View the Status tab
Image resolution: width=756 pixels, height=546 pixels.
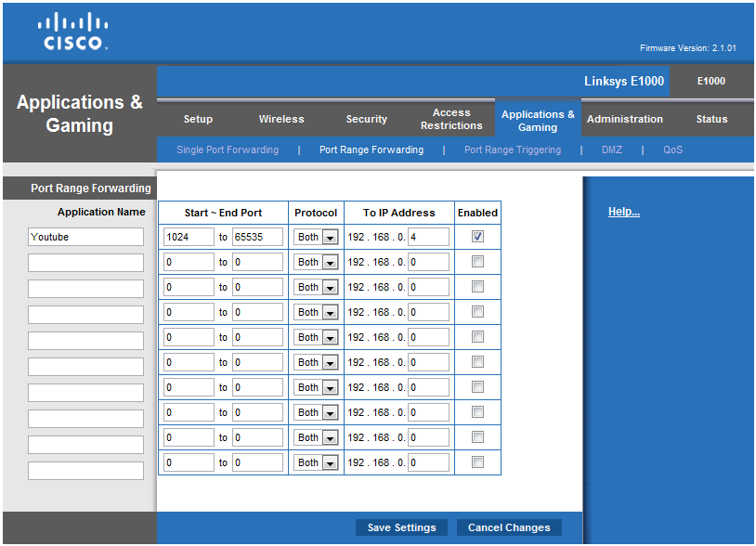tap(711, 119)
